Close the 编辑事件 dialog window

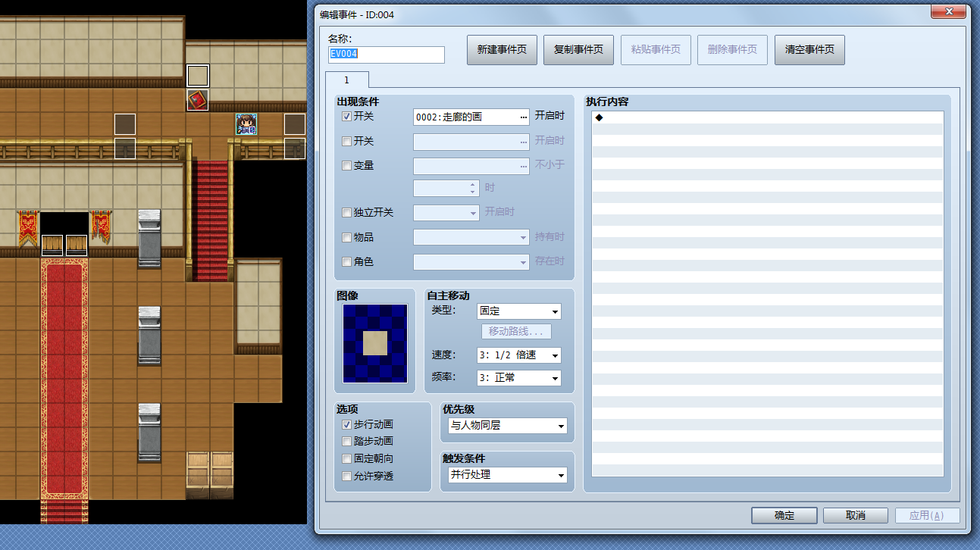tap(948, 11)
